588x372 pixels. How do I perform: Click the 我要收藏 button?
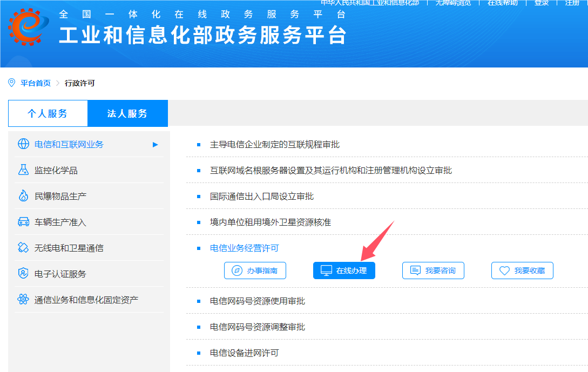(x=522, y=270)
